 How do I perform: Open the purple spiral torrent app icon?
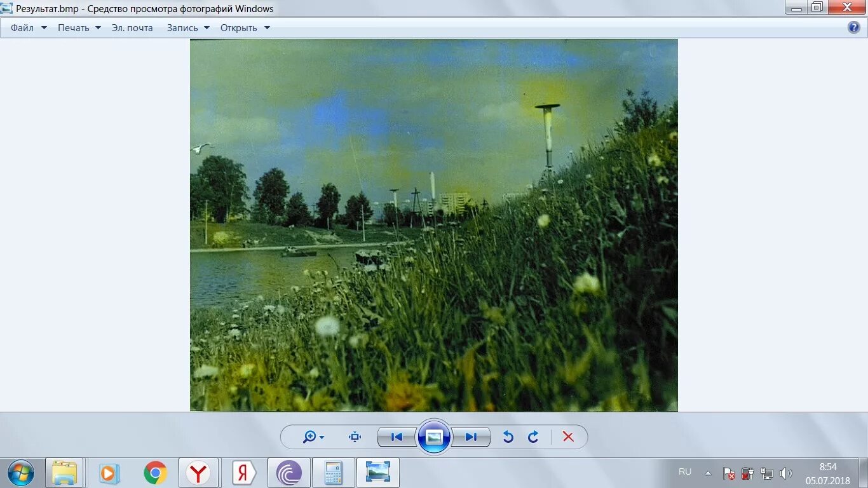[289, 473]
